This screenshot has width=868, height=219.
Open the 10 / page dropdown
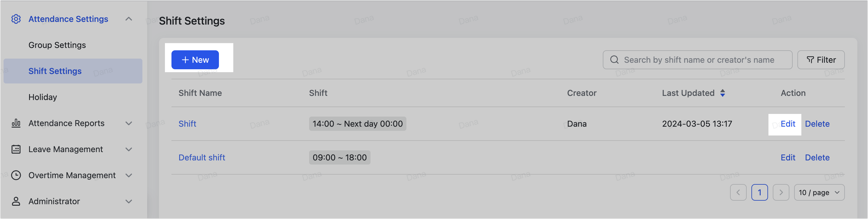click(819, 192)
